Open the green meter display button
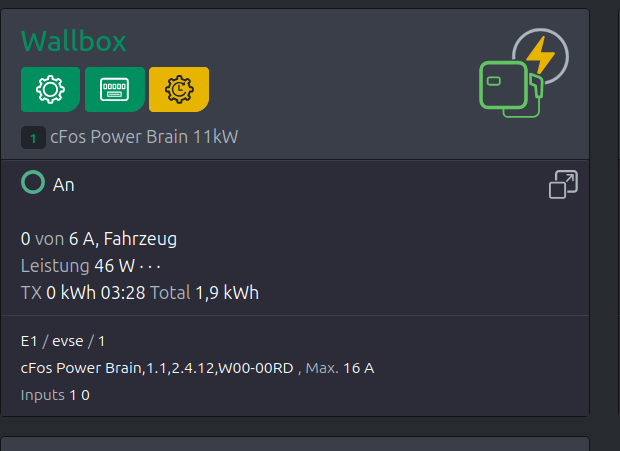 (x=115, y=89)
